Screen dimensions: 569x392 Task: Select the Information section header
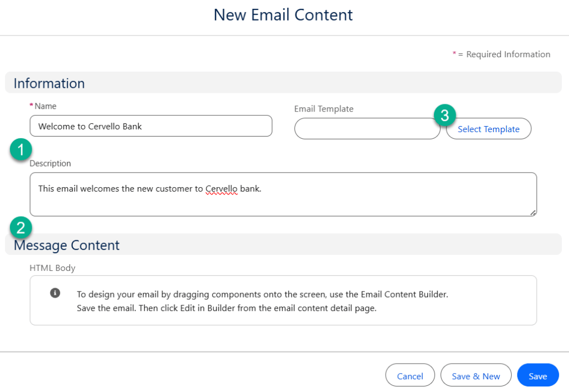click(x=49, y=83)
